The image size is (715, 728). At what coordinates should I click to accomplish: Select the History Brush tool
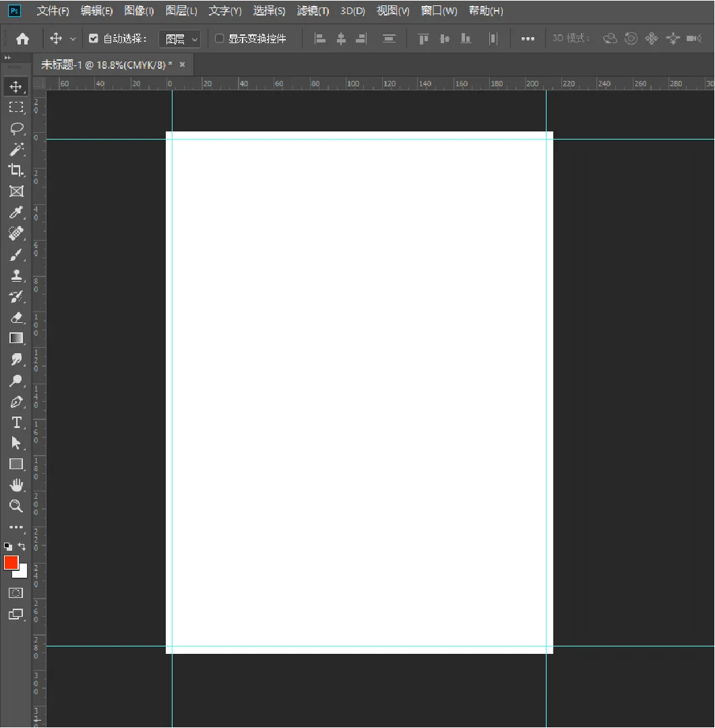point(16,297)
